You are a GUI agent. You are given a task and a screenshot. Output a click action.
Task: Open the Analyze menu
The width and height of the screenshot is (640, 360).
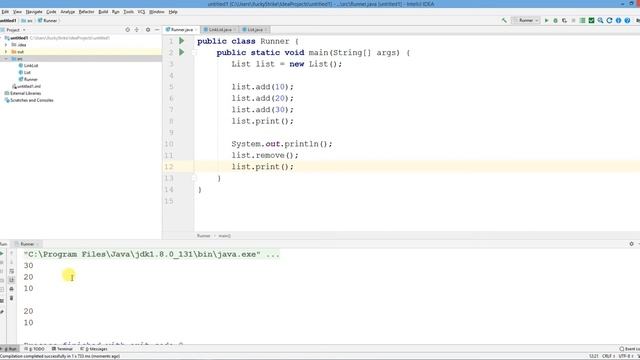[68, 12]
